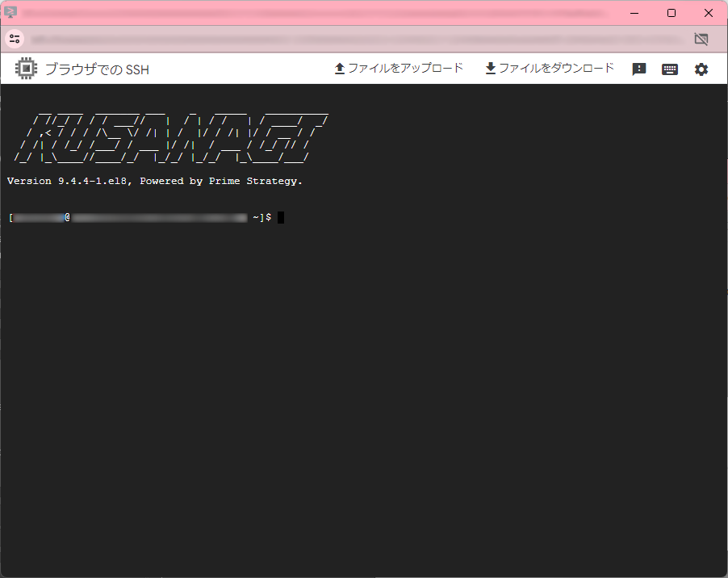Click the download arrow icon
Screen dimensions: 728x578
coord(490,69)
